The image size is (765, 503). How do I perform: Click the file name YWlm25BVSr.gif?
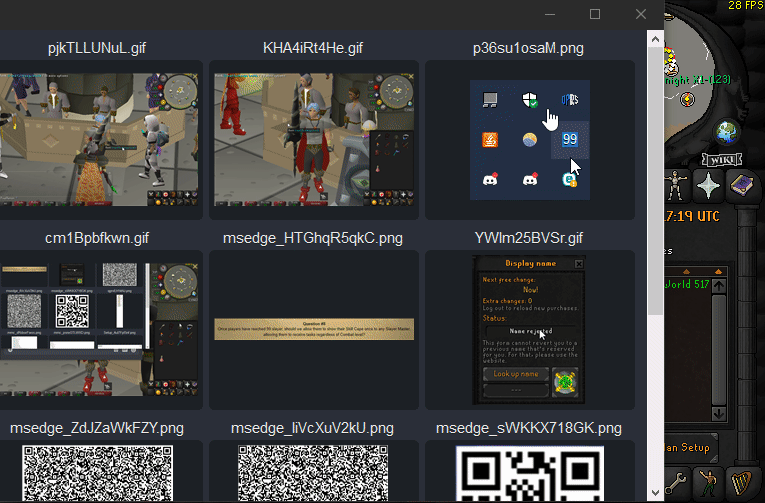coord(529,238)
